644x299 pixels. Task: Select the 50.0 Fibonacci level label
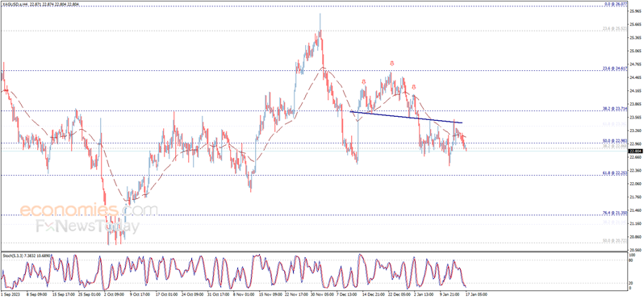[x=615, y=141]
